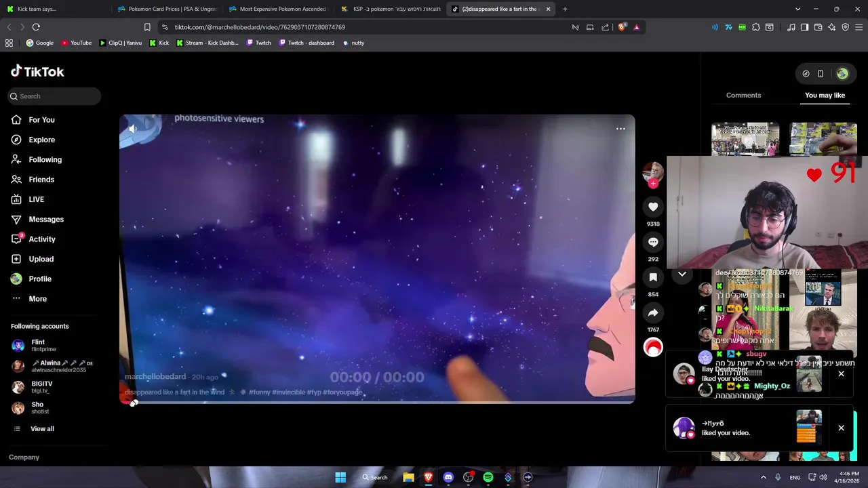This screenshot has width=868, height=488.
Task: Open Spotify from the taskbar
Action: 488,477
